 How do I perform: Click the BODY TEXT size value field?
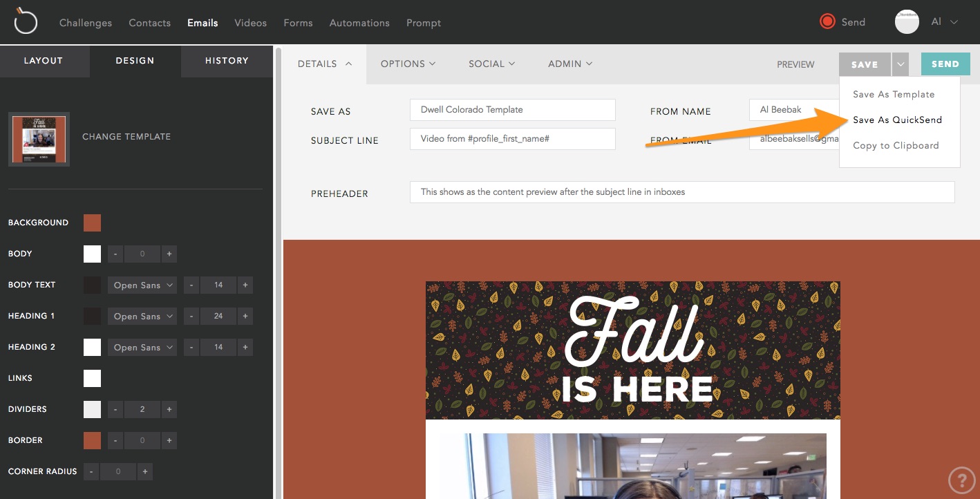[x=218, y=285]
